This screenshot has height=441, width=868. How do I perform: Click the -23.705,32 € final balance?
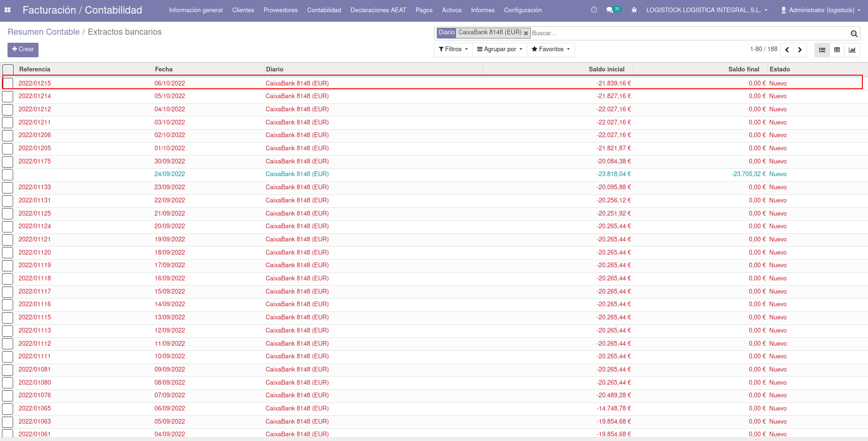tap(749, 174)
